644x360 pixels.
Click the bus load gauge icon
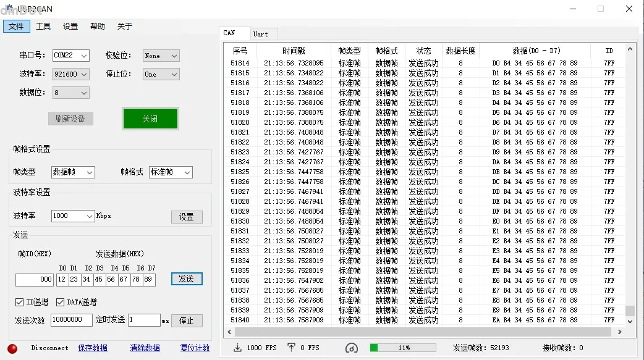click(351, 348)
